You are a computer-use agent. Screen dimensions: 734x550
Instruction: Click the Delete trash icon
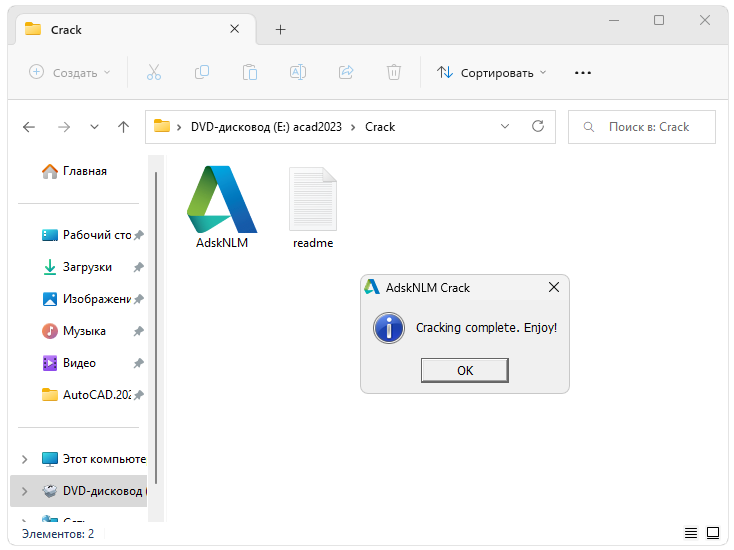(394, 73)
